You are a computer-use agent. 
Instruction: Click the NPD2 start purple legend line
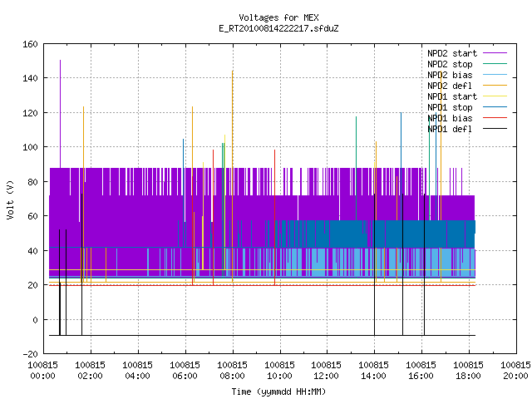pos(495,53)
